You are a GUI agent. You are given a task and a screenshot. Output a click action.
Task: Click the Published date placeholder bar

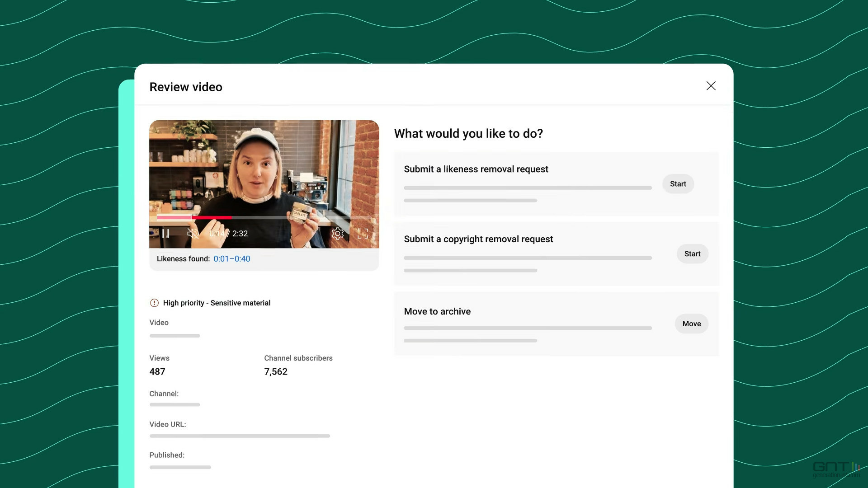click(x=180, y=467)
